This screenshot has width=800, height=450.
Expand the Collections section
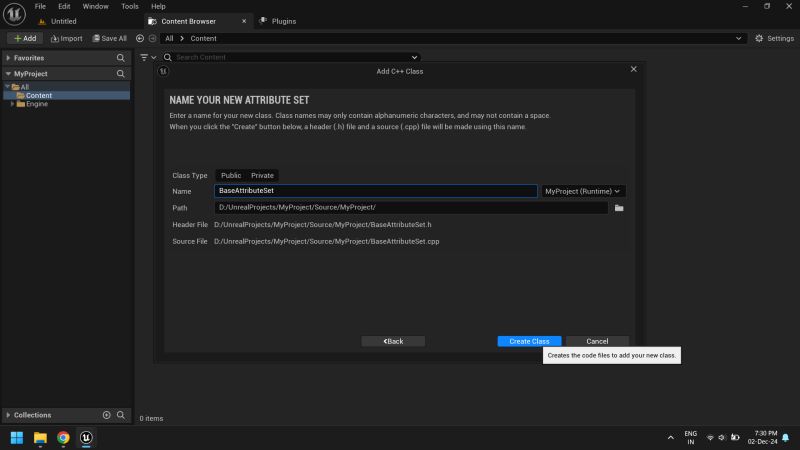click(8, 415)
